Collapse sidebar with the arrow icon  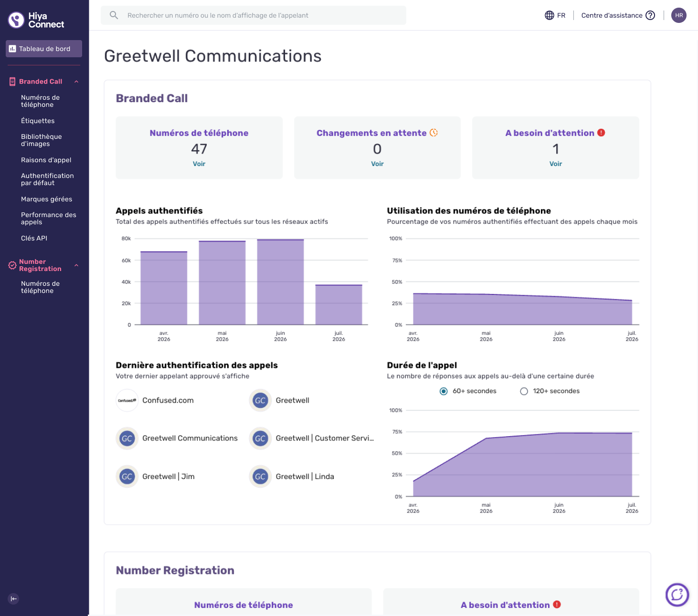13,599
